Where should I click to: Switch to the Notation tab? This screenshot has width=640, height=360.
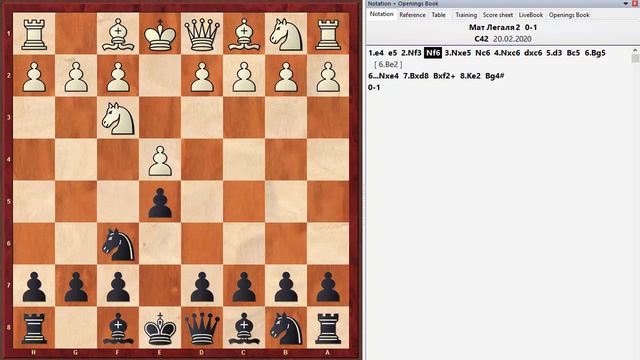click(382, 14)
